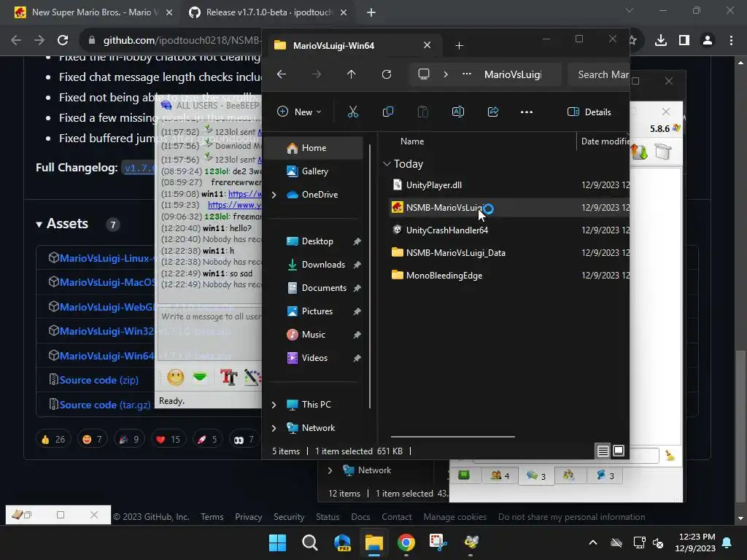Insert emoticon using BeeBEEP smiley icon
This screenshot has height=560, width=747.
[x=175, y=377]
